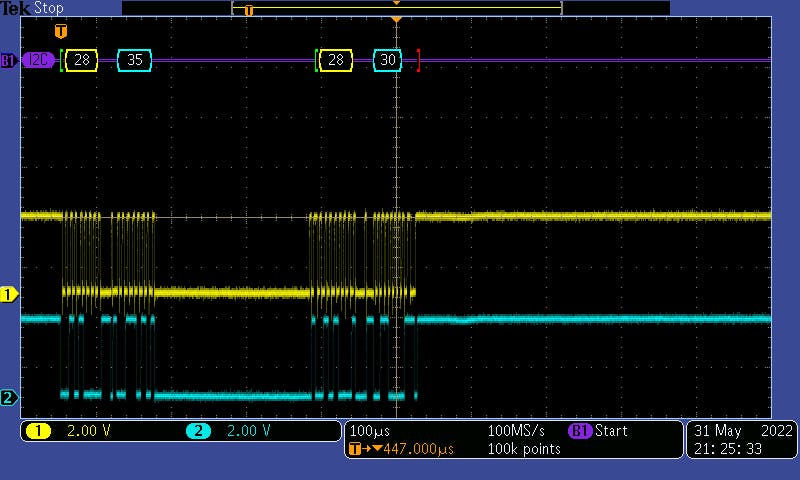Select the purple I2C bus label
The height and width of the screenshot is (480, 800).
tap(39, 60)
